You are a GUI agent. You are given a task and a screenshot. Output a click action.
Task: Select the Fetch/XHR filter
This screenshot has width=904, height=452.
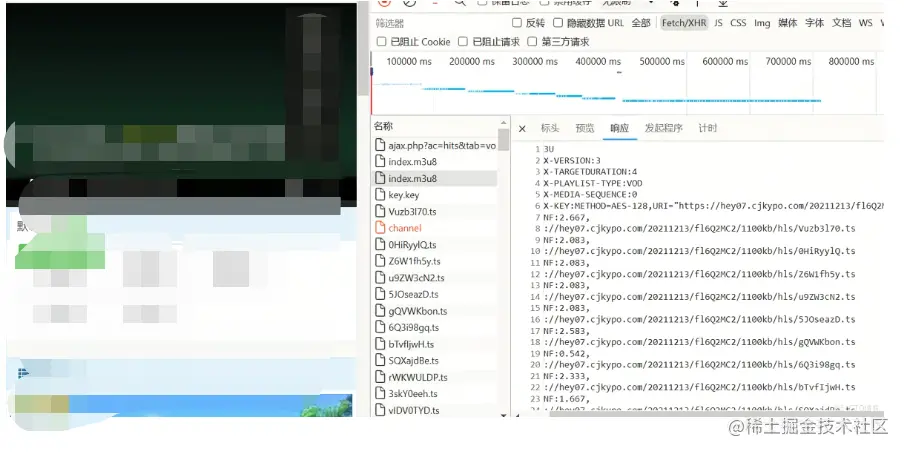tap(684, 23)
